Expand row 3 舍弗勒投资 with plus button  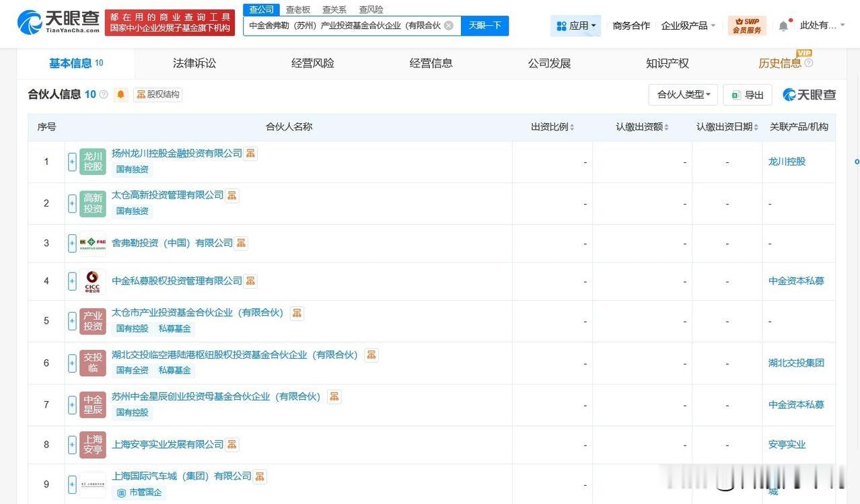(x=72, y=243)
